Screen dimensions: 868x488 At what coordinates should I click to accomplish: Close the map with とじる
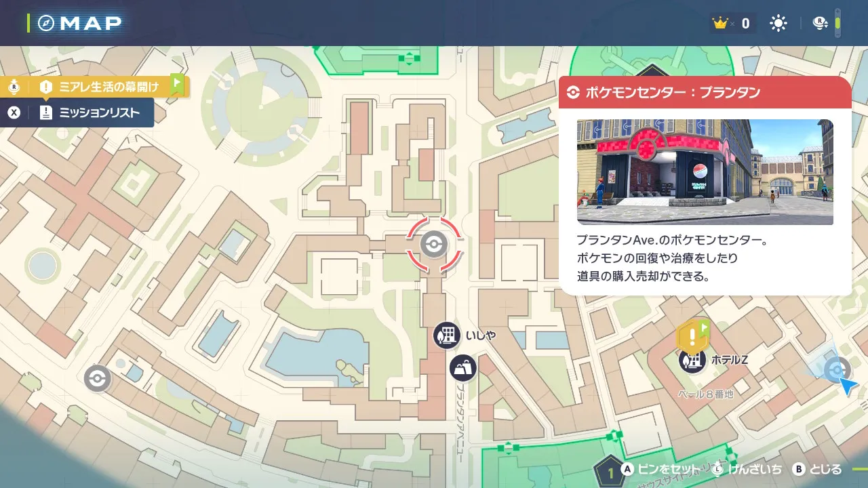coord(818,469)
